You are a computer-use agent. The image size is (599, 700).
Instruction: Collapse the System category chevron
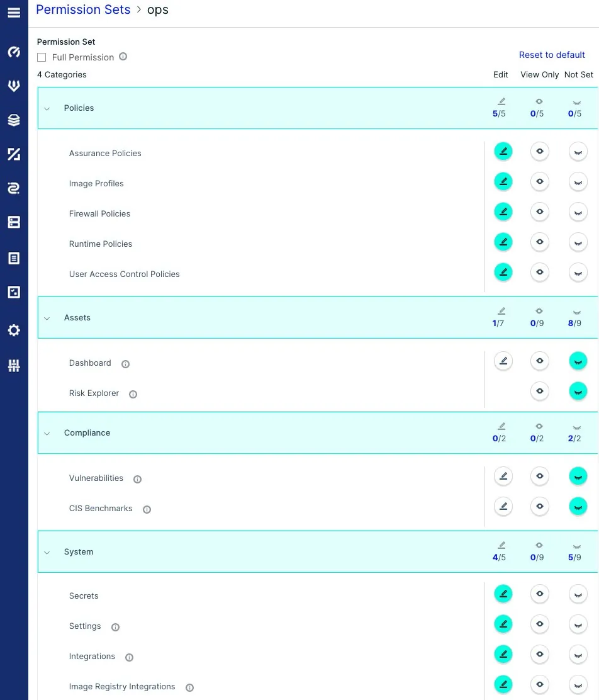[x=47, y=553]
